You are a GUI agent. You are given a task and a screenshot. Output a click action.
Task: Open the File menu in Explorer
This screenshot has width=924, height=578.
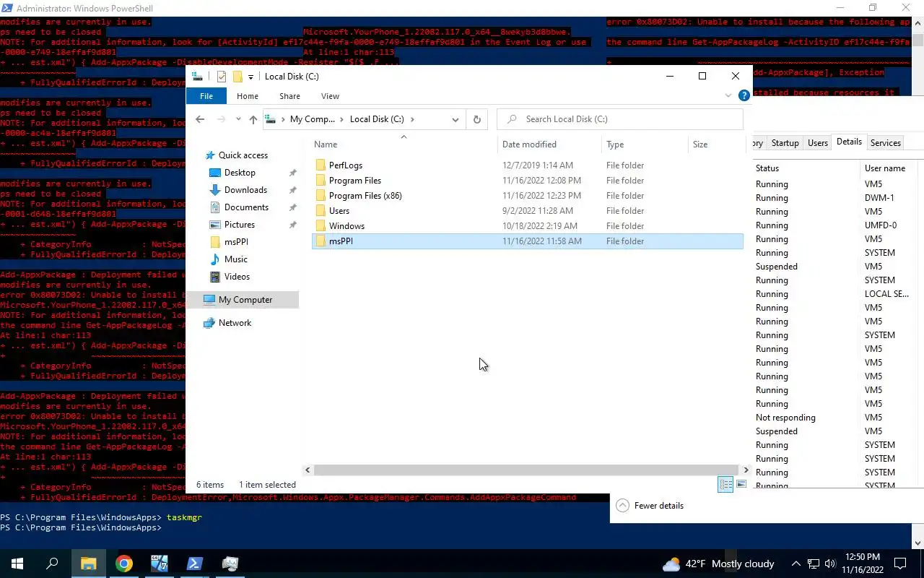(x=206, y=96)
